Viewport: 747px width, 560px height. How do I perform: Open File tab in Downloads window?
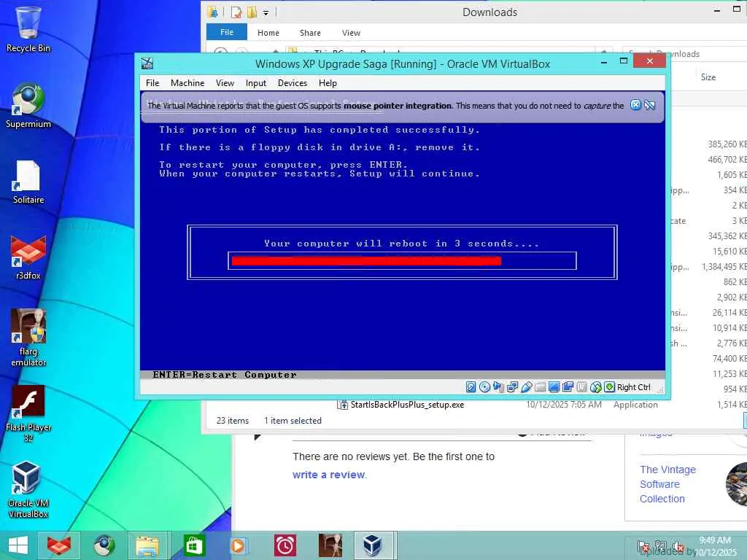(227, 32)
